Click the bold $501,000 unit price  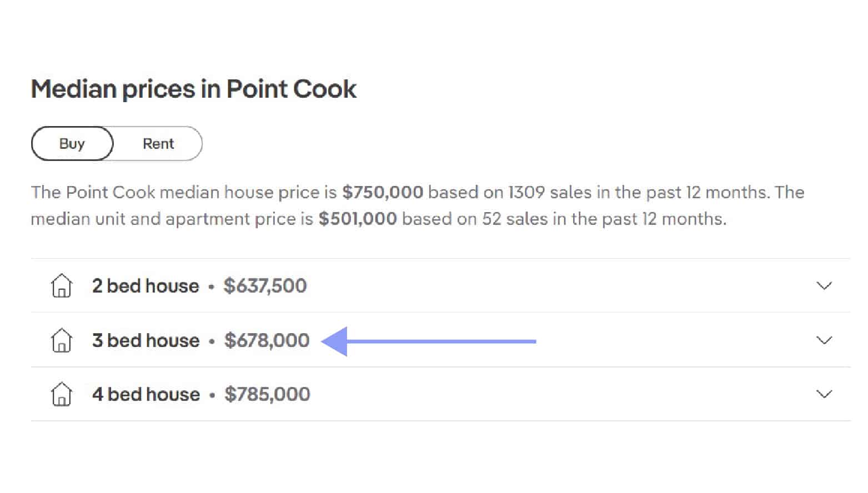click(x=358, y=219)
